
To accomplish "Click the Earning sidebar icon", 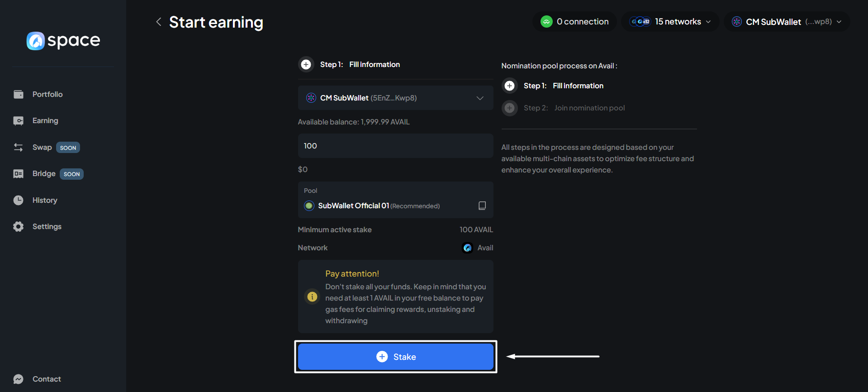I will click(x=19, y=121).
